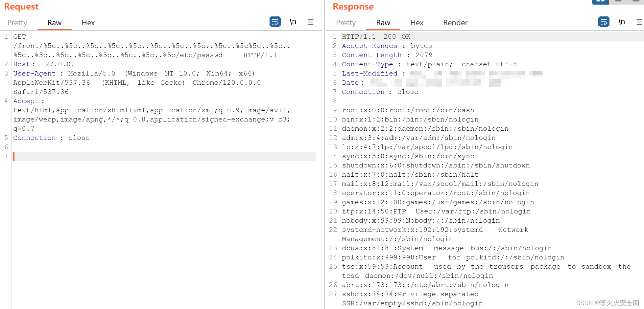Toggle show non-printable \n icon in Response panel
The height and width of the screenshot is (309, 644).
point(622,22)
